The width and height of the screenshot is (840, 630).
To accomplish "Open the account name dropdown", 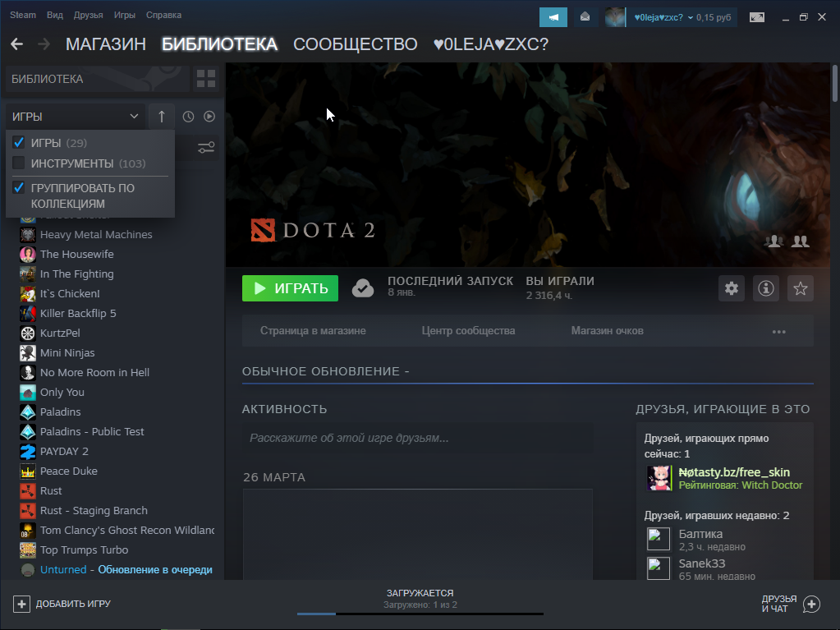I will click(663, 17).
